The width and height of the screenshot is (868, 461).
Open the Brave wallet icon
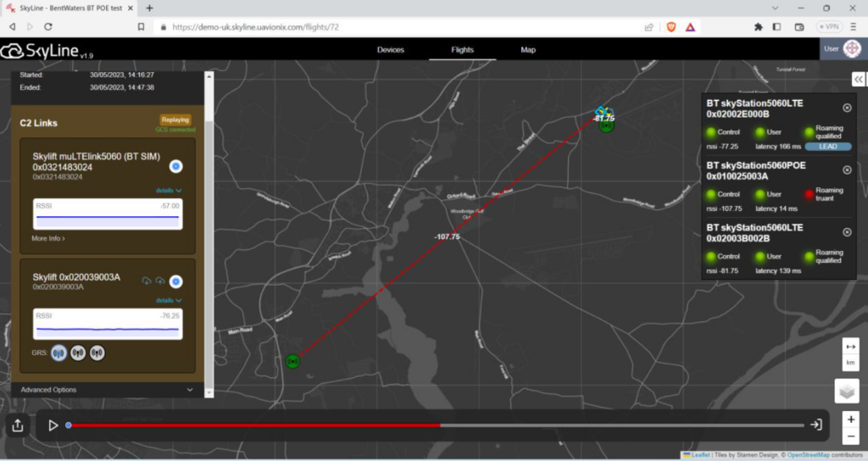pos(798,26)
